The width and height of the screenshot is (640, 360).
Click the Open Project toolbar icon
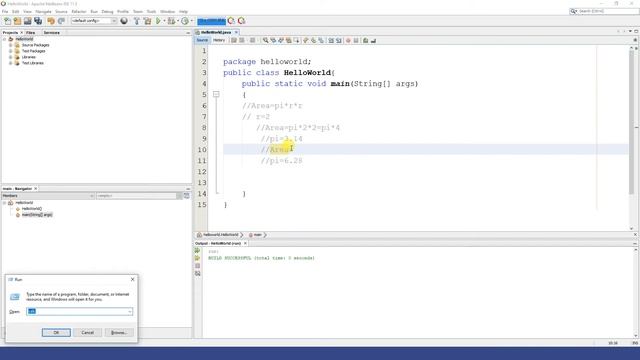[x=27, y=21]
